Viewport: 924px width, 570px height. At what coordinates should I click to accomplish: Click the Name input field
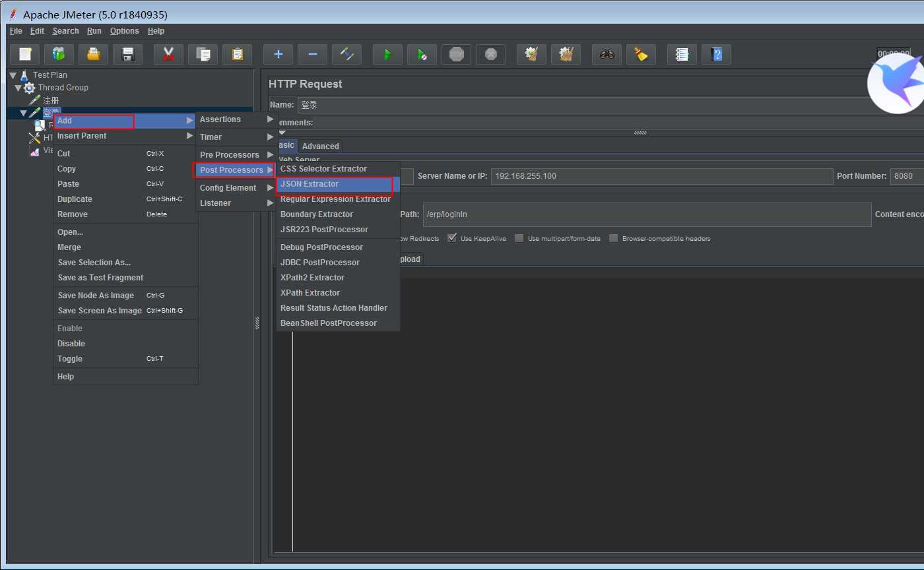pyautogui.click(x=610, y=105)
